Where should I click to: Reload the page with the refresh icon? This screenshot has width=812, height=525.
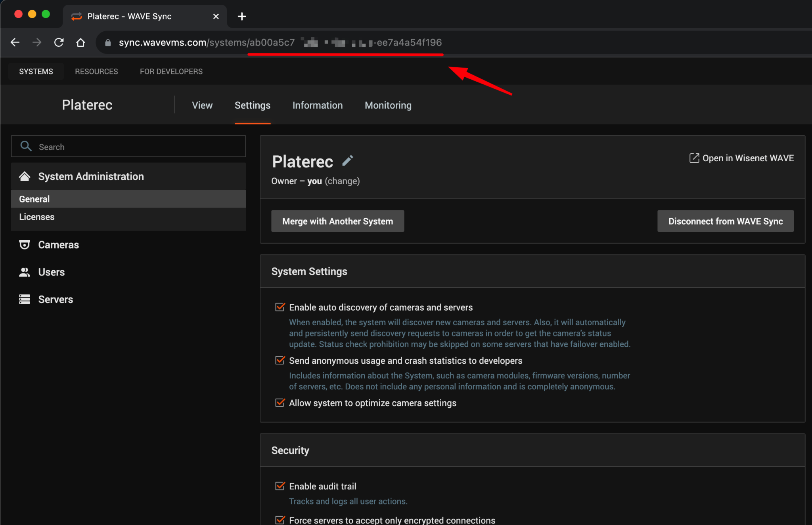pos(59,42)
